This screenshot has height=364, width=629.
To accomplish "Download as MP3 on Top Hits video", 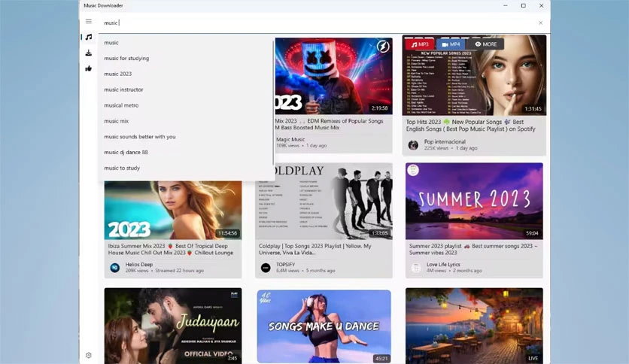I will [x=420, y=44].
